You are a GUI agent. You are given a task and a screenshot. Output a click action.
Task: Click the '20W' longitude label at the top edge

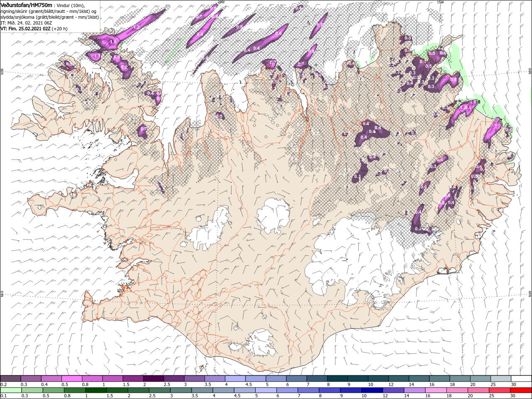click(222, 2)
